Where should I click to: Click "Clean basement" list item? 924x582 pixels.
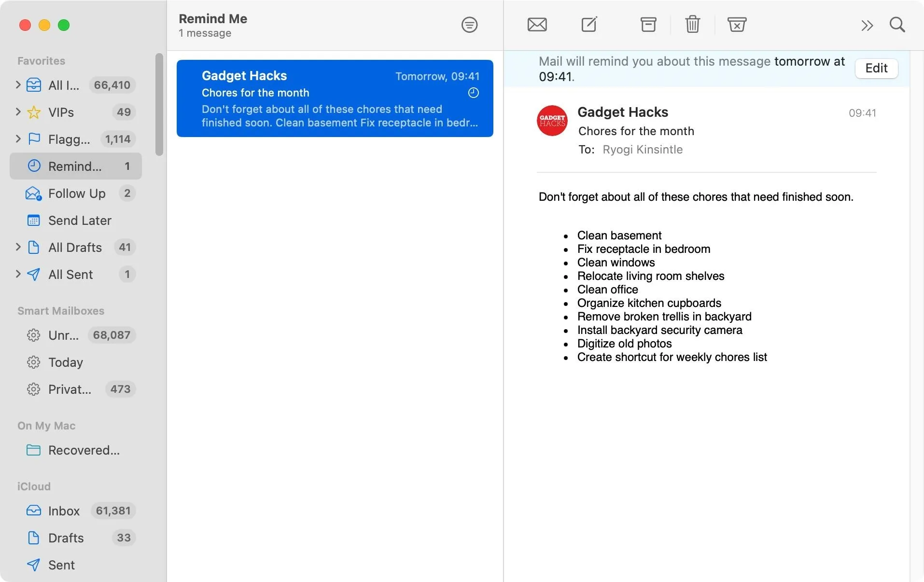tap(619, 236)
